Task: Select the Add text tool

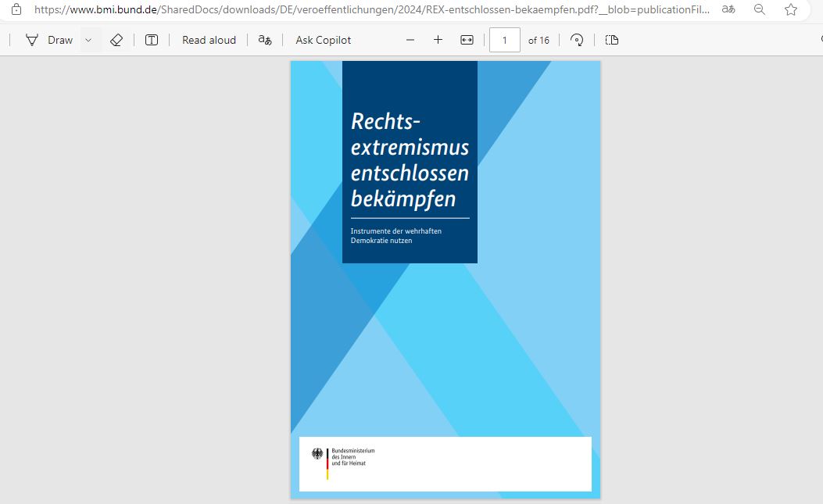Action: (x=152, y=40)
